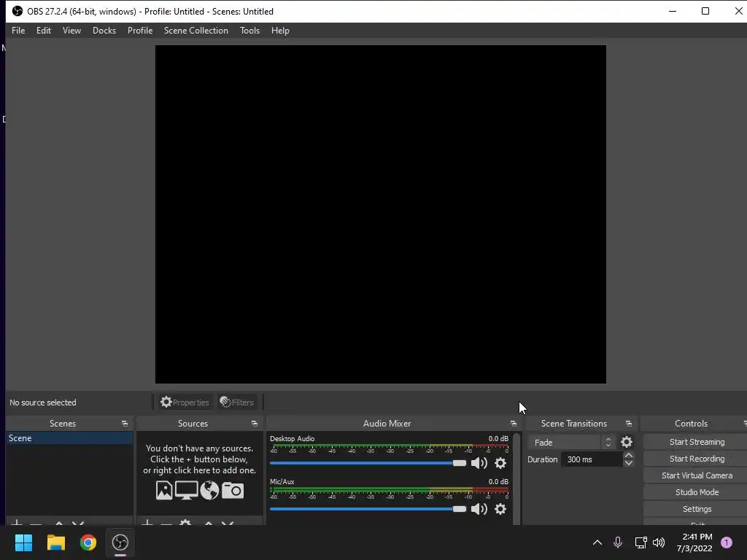Open OBS Settings button
The height and width of the screenshot is (560, 747).
697,509
